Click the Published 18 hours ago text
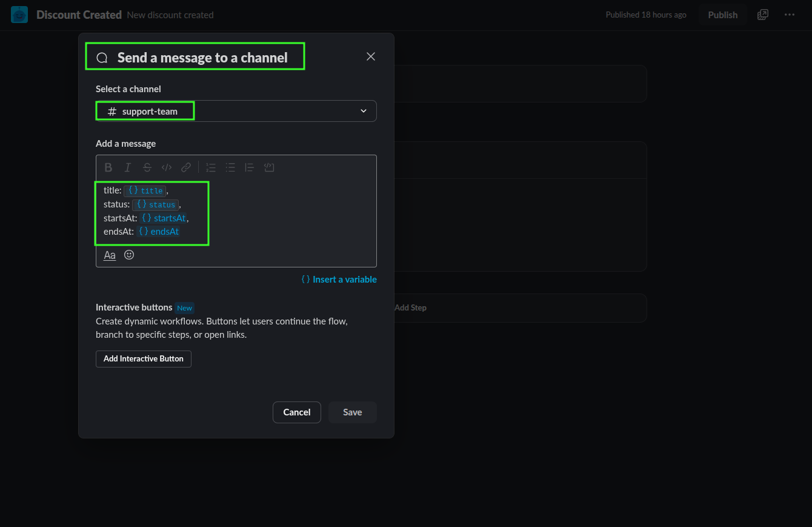812x527 pixels. pos(646,15)
